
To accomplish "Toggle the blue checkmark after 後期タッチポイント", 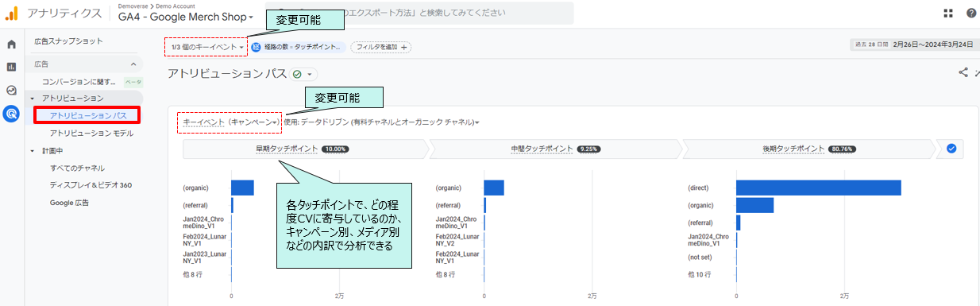I will 951,149.
